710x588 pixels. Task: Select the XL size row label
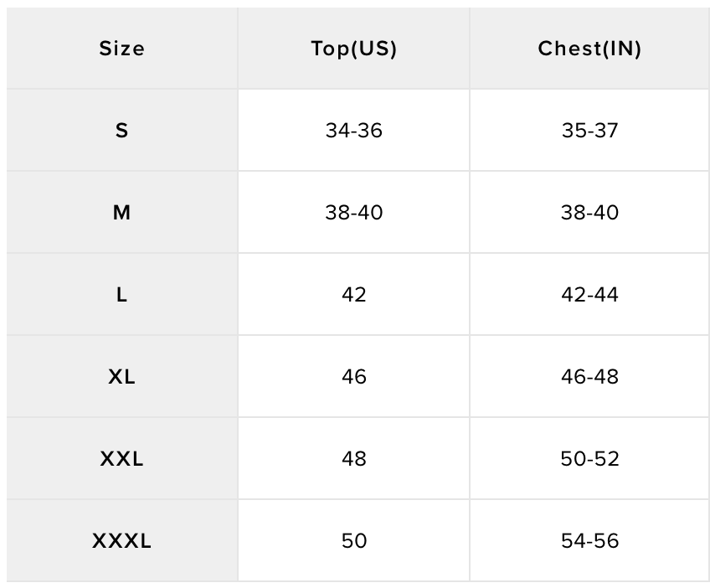[x=121, y=377]
